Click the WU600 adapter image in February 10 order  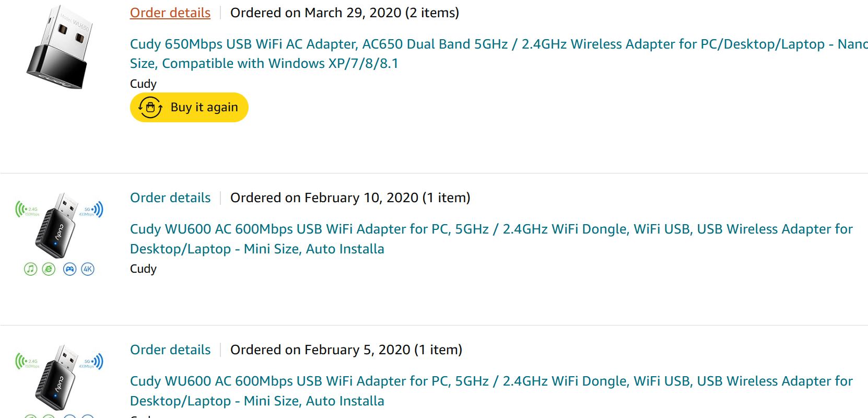[x=58, y=226]
